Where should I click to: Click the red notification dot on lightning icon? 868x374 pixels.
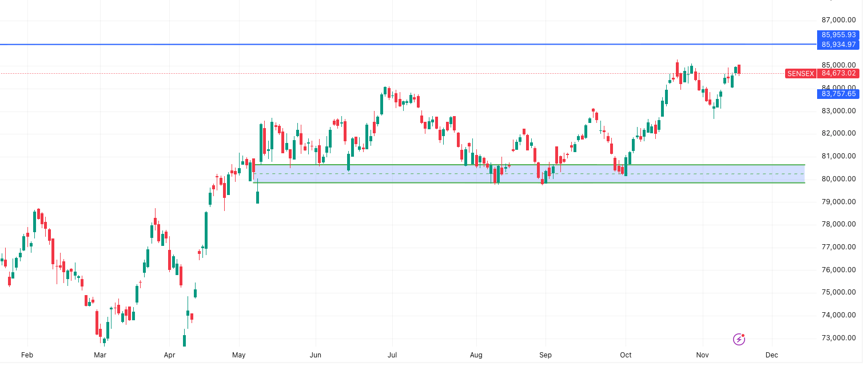(x=744, y=335)
